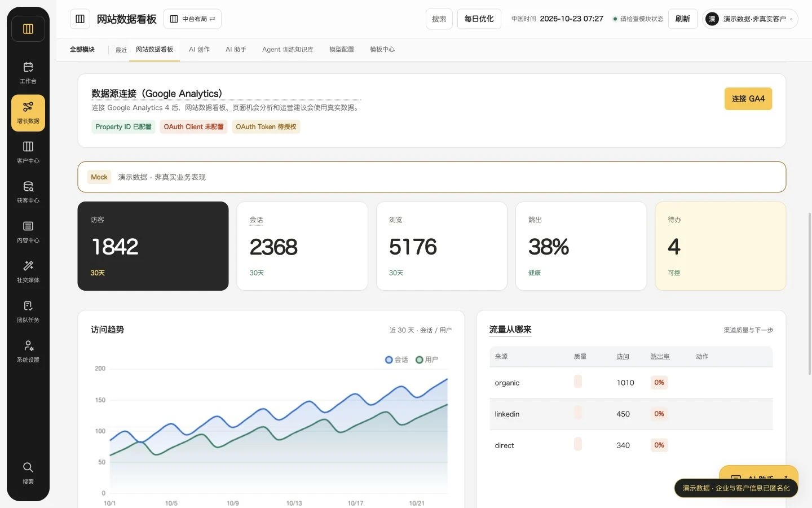Click the 2026-10-23 07:27 timestamp

(571, 19)
